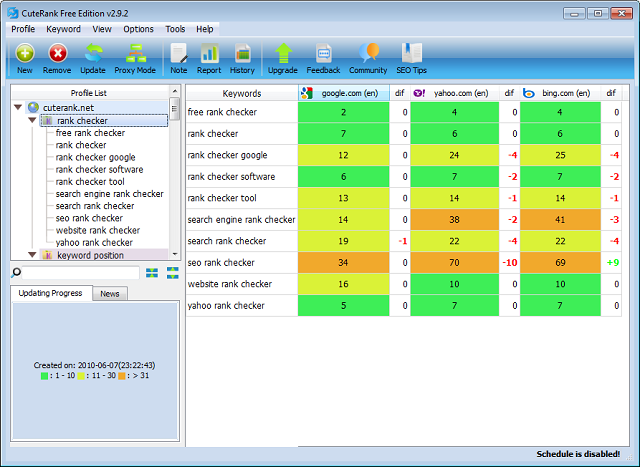Open the Feedback icon
The image size is (640, 467).
324,53
